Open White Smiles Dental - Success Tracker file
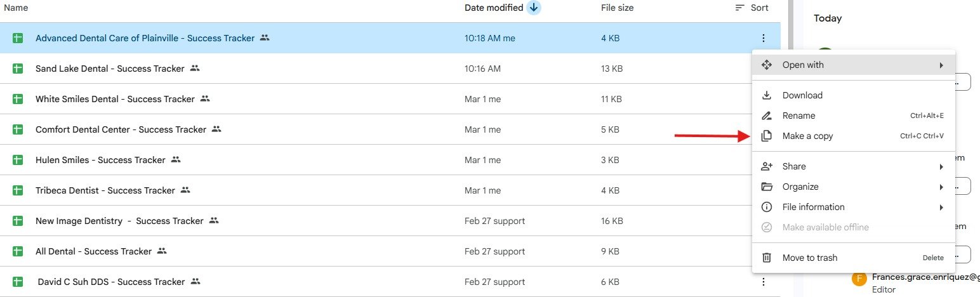The height and width of the screenshot is (297, 980). point(114,99)
